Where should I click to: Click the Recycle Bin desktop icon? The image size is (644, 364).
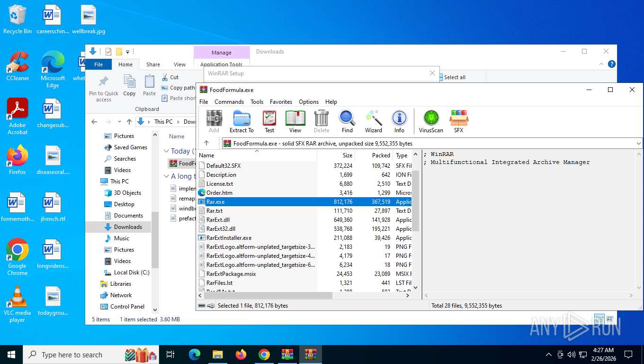point(18,19)
